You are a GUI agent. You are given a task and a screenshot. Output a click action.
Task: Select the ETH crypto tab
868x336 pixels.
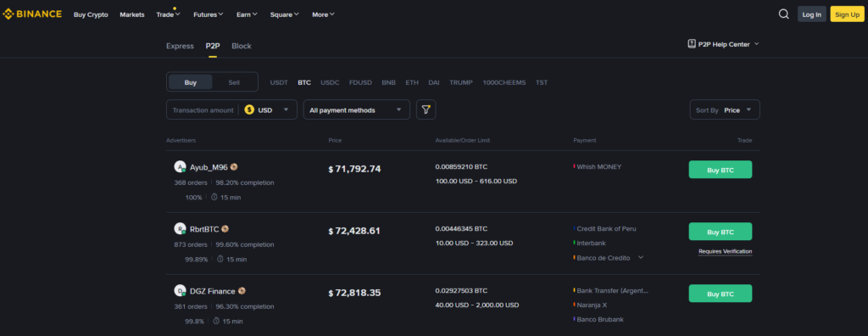[x=412, y=82]
